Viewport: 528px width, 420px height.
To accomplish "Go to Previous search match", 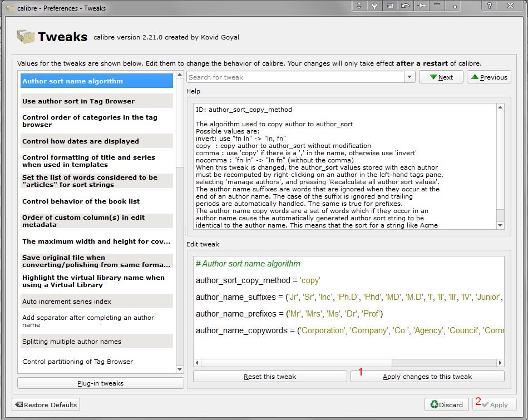I will (x=489, y=77).
